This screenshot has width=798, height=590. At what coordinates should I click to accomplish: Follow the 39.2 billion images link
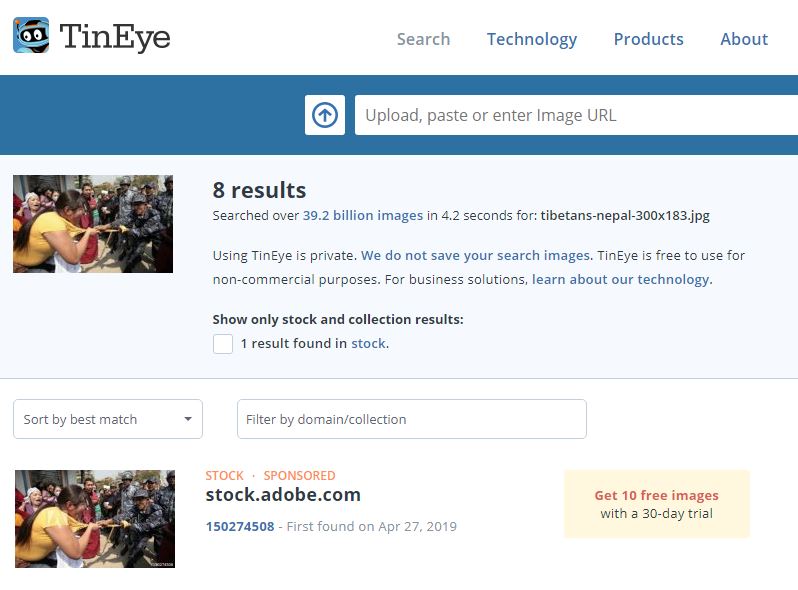point(363,215)
